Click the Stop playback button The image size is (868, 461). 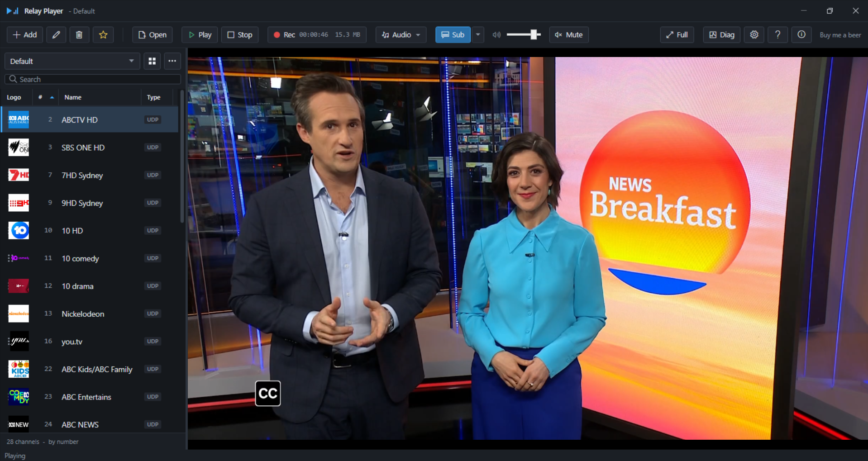pos(240,35)
